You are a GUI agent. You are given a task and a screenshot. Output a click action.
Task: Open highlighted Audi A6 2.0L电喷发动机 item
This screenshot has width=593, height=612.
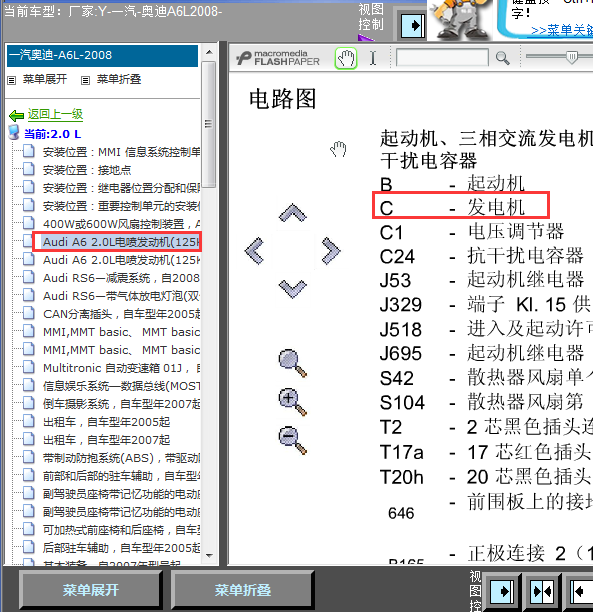point(121,242)
